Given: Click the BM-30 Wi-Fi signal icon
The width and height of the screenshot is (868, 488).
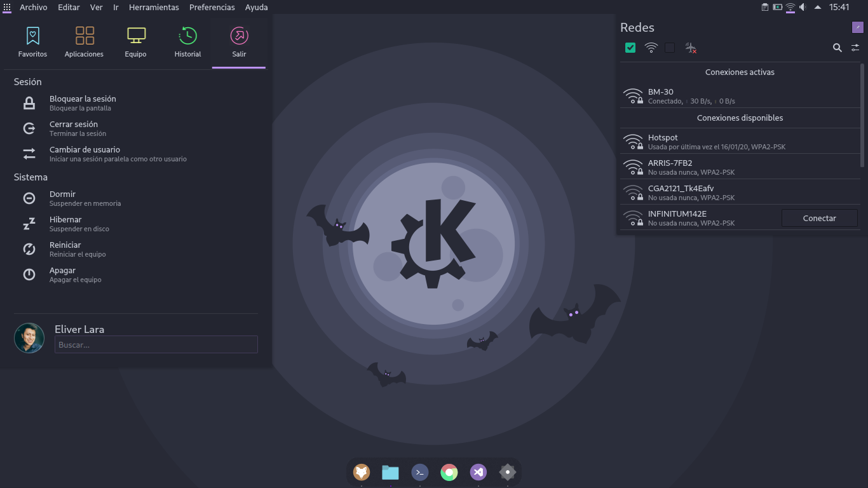Looking at the screenshot, I should (634, 96).
